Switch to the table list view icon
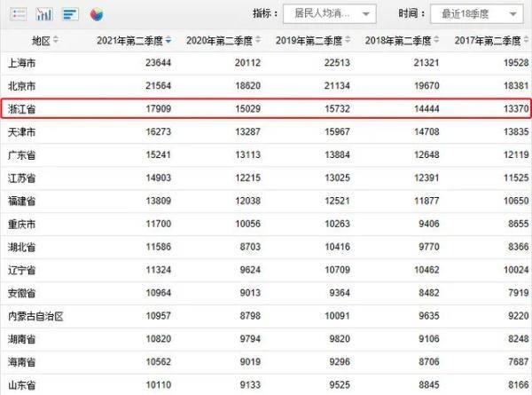 tap(18, 14)
